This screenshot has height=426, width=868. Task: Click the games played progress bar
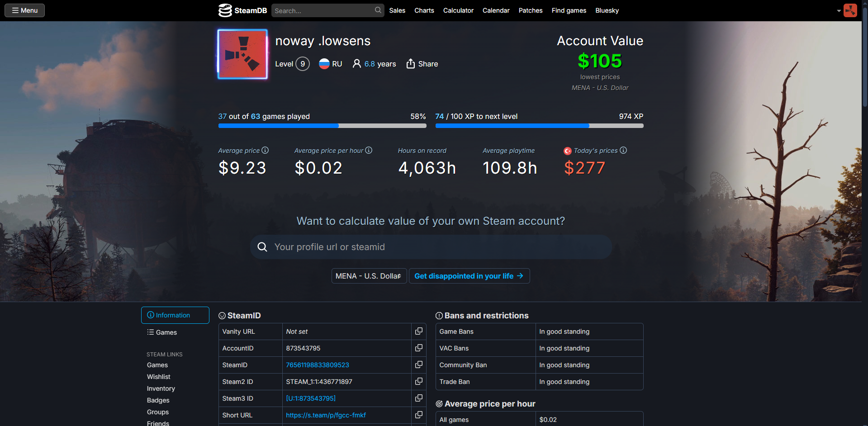pos(322,126)
